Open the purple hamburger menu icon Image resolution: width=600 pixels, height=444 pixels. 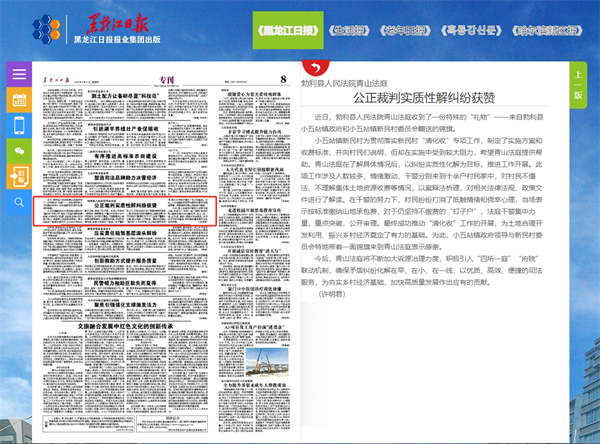click(x=19, y=74)
